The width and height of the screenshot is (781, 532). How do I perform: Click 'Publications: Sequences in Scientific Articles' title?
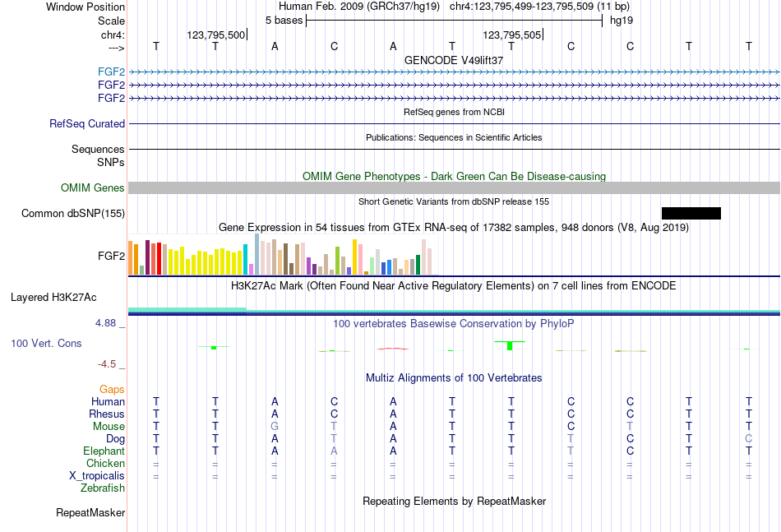[454, 137]
